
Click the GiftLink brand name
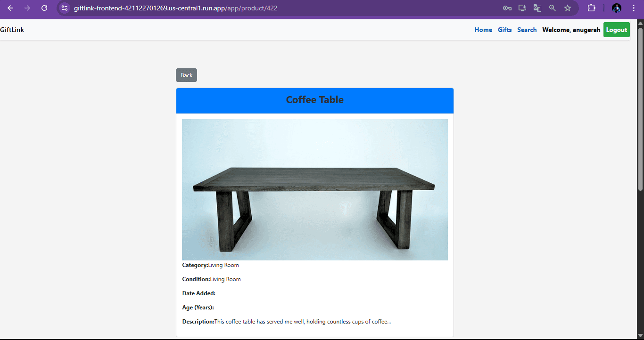coord(12,30)
